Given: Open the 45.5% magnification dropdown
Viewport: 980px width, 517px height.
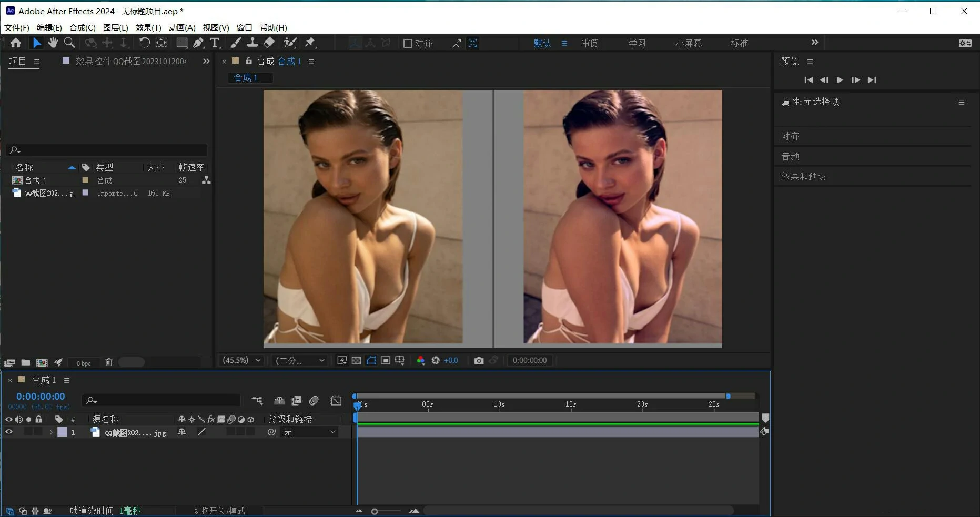Looking at the screenshot, I should point(242,360).
